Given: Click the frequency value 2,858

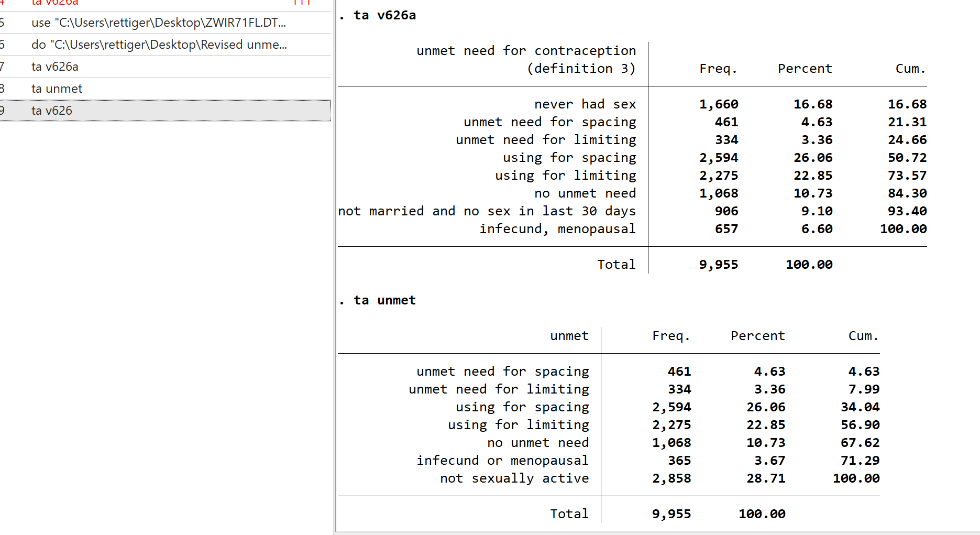Looking at the screenshot, I should pos(671,479).
